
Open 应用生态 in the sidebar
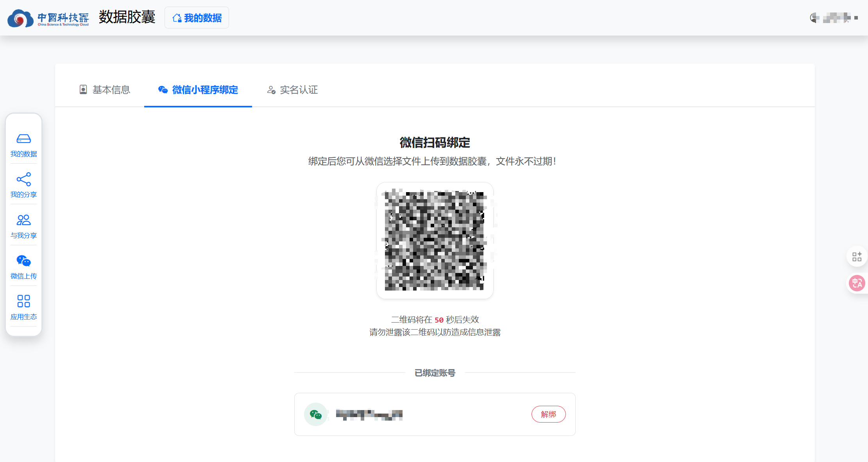tap(23, 308)
